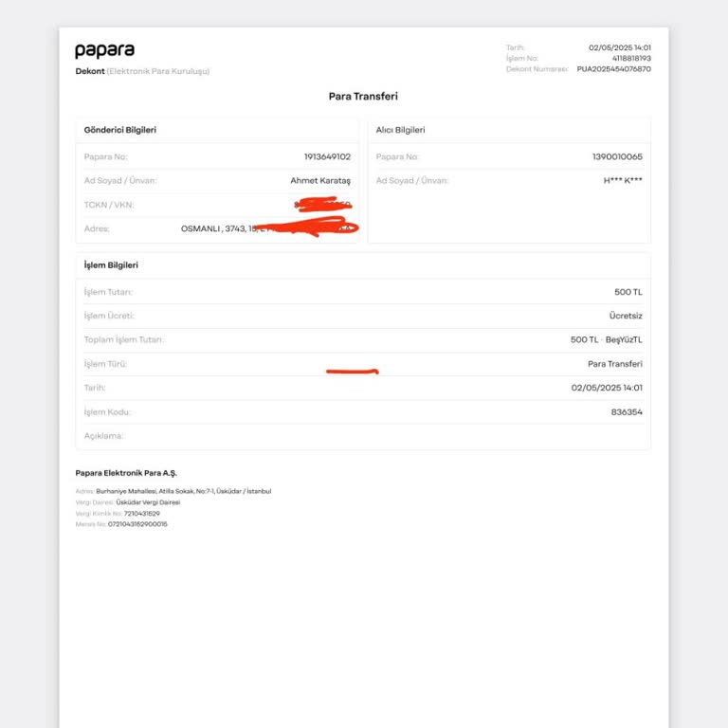Select the Ücretsiz fee value
The image size is (728, 728).
(x=626, y=316)
